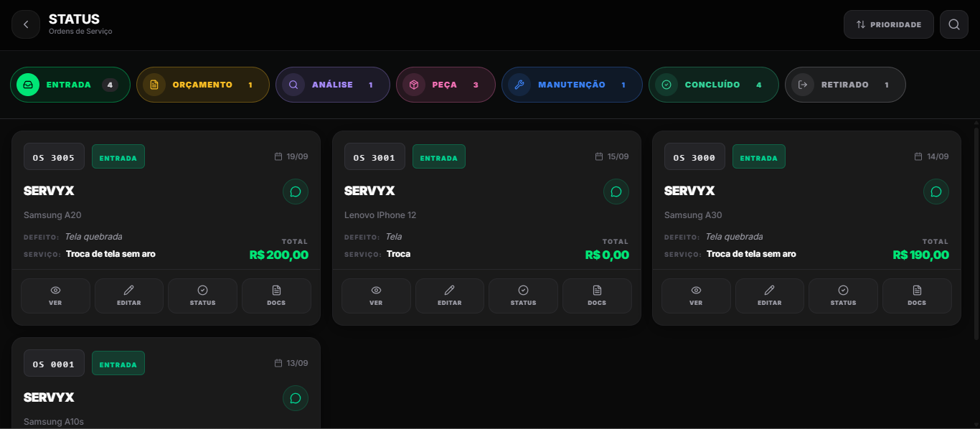Viewport: 980px width, 429px height.
Task: Click the OS 3000 number badge
Action: coord(694,156)
